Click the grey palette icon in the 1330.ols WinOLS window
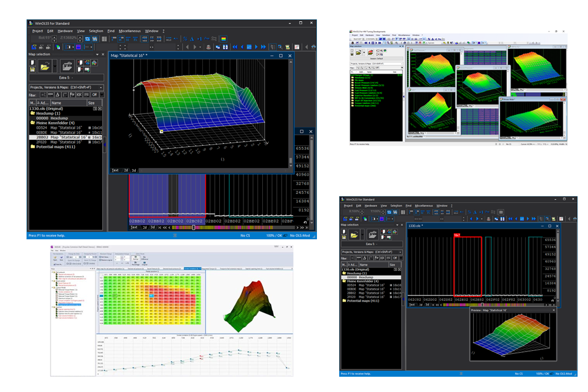Viewport: 588px width, 392px height. click(x=501, y=213)
